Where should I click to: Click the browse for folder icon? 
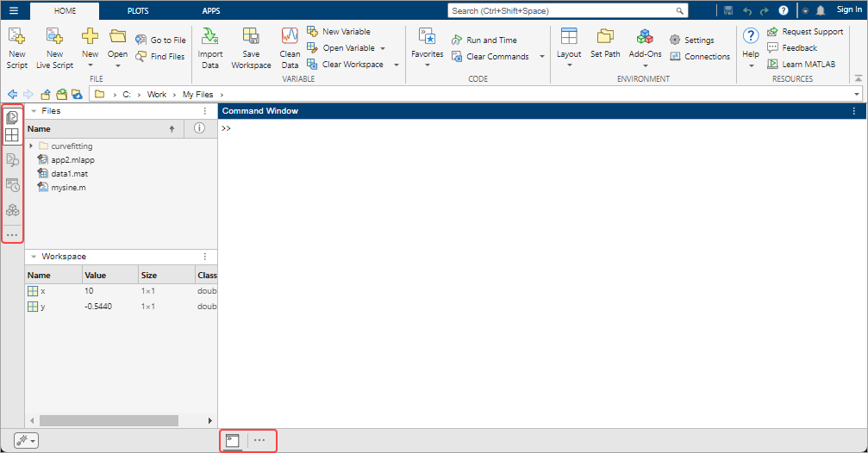pyautogui.click(x=61, y=95)
